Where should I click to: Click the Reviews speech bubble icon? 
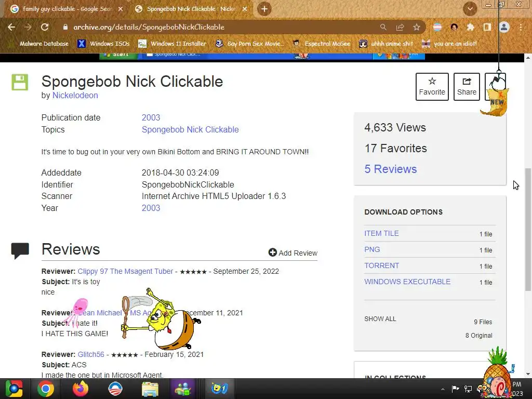pos(20,251)
